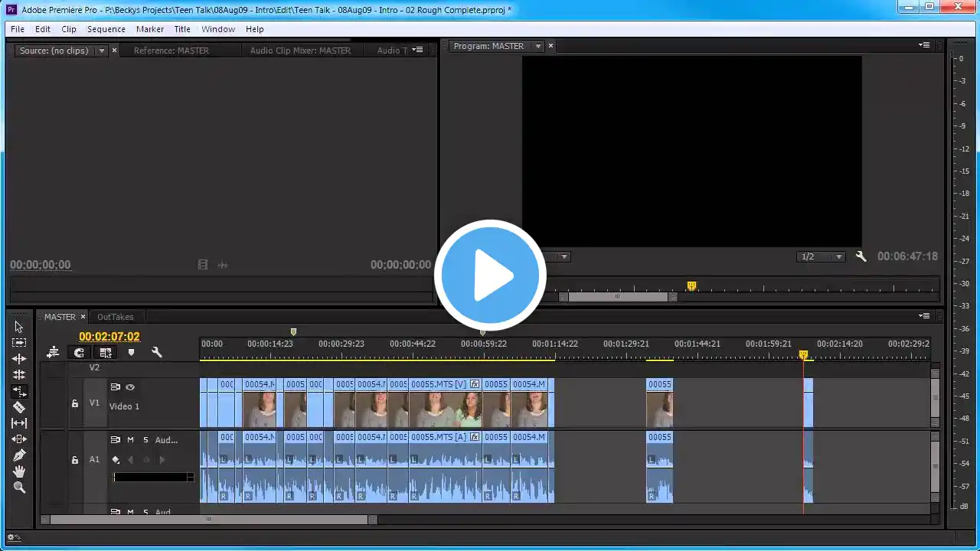Solo audio track A1
The height and width of the screenshot is (551, 980).
(145, 440)
